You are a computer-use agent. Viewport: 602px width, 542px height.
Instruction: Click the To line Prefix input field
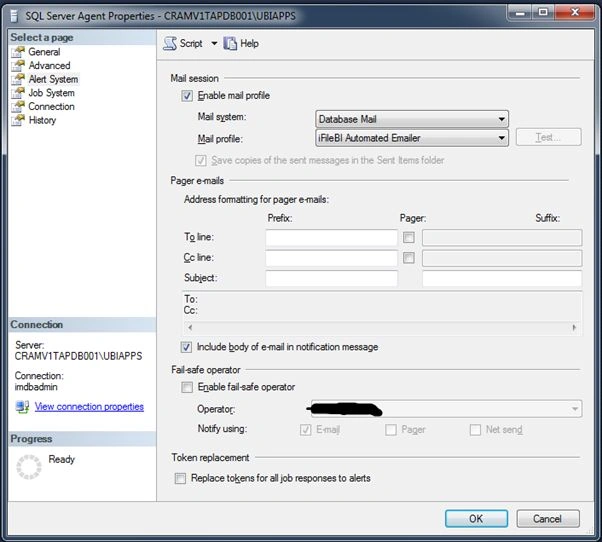pyautogui.click(x=331, y=238)
